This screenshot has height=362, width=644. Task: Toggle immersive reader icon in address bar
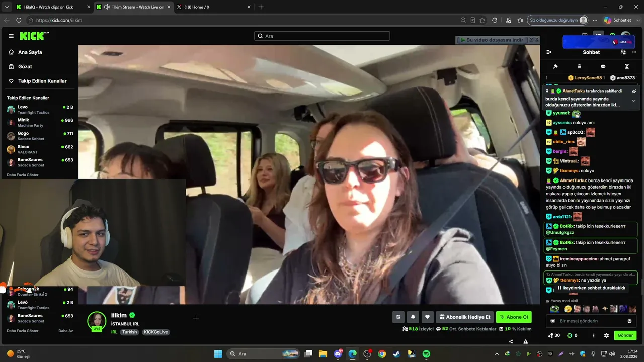point(473,20)
